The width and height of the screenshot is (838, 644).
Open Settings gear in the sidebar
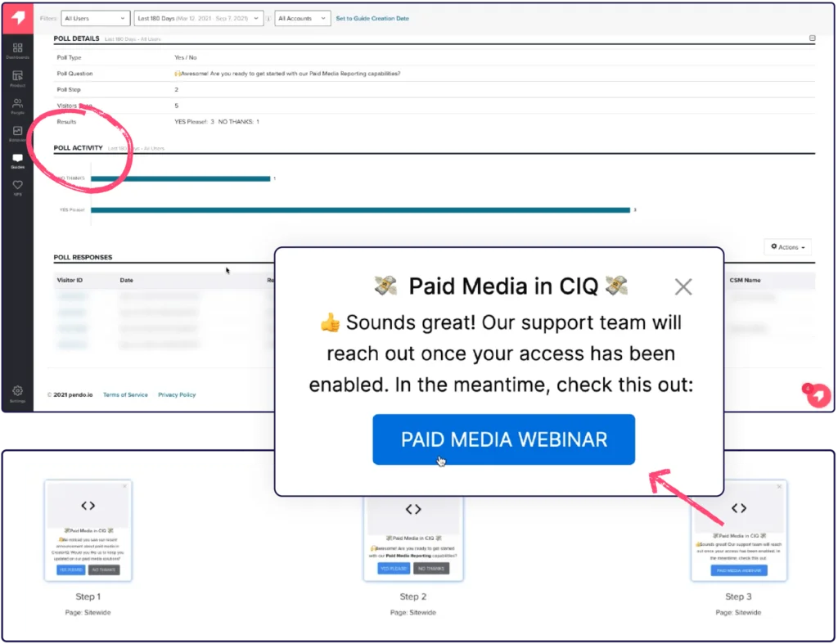pos(17,394)
